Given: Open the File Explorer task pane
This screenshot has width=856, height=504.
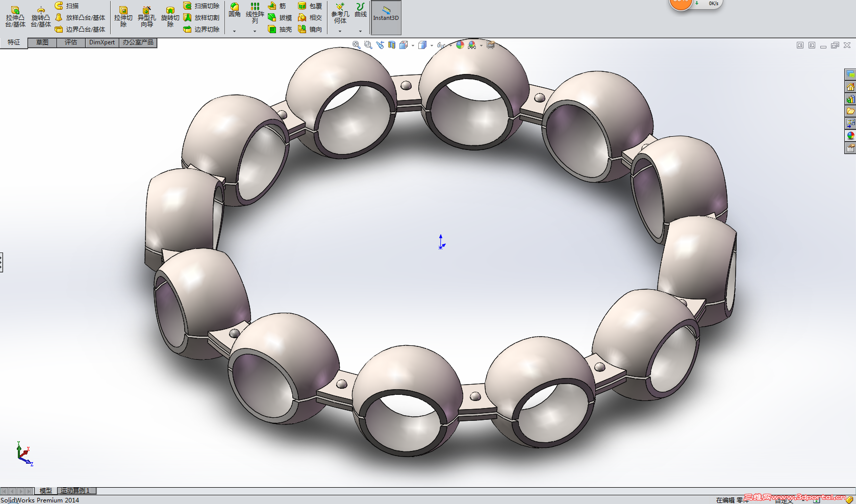Looking at the screenshot, I should pyautogui.click(x=850, y=111).
